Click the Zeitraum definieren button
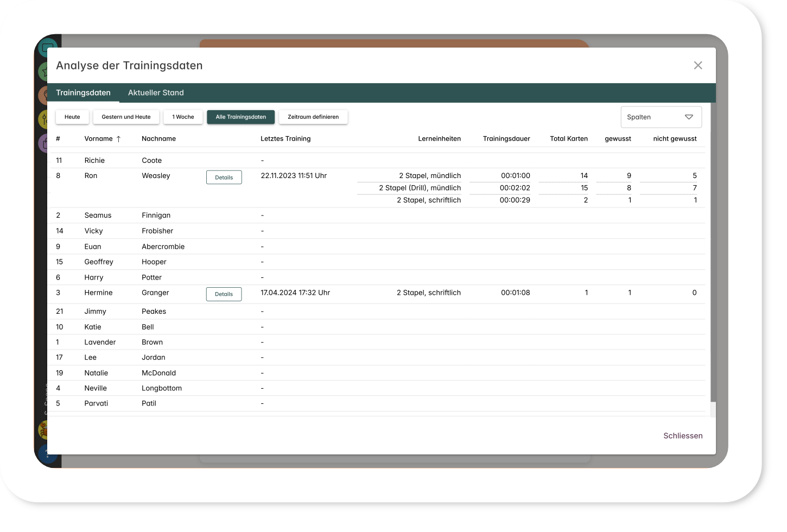 tap(313, 117)
